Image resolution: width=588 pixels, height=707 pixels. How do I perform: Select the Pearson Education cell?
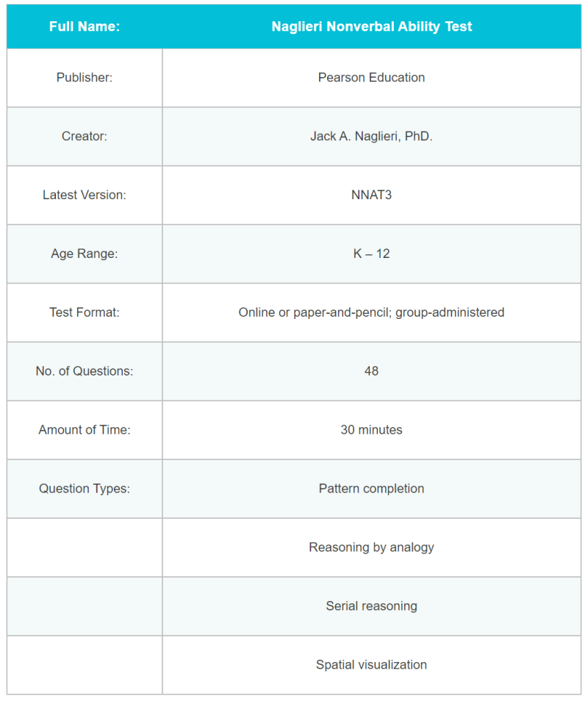(372, 78)
